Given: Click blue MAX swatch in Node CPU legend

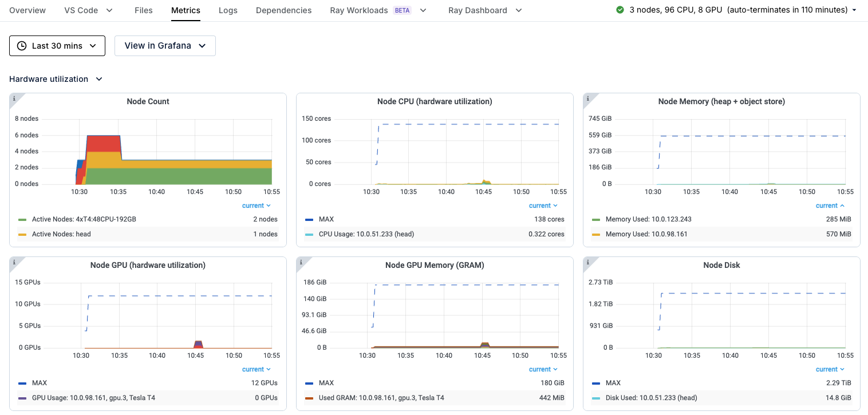Looking at the screenshot, I should click(309, 219).
